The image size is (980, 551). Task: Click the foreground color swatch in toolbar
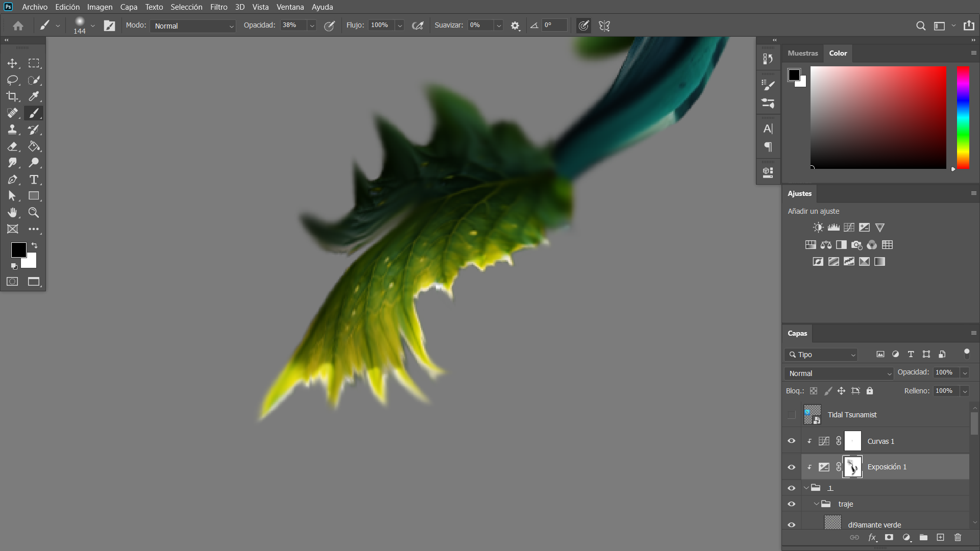point(18,250)
